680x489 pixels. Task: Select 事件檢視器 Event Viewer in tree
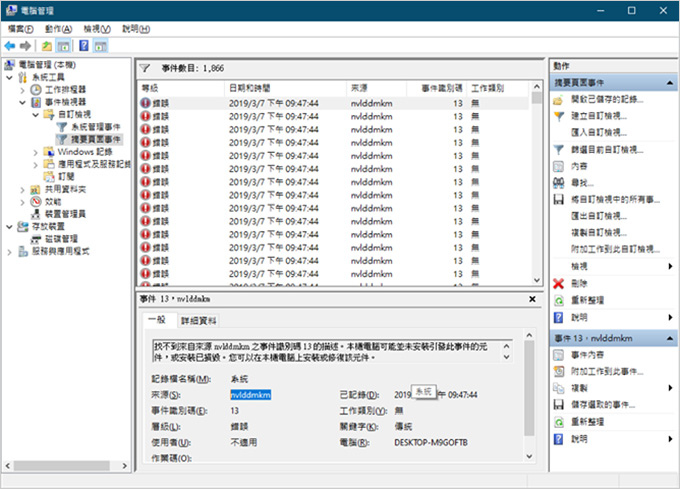65,102
